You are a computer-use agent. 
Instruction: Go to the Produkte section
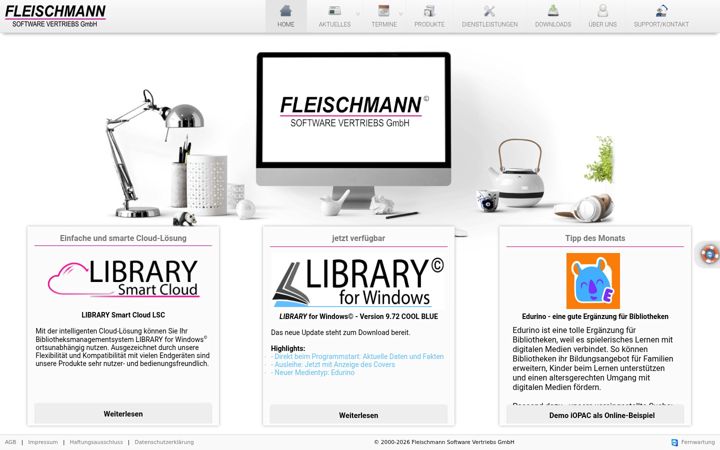tap(429, 16)
